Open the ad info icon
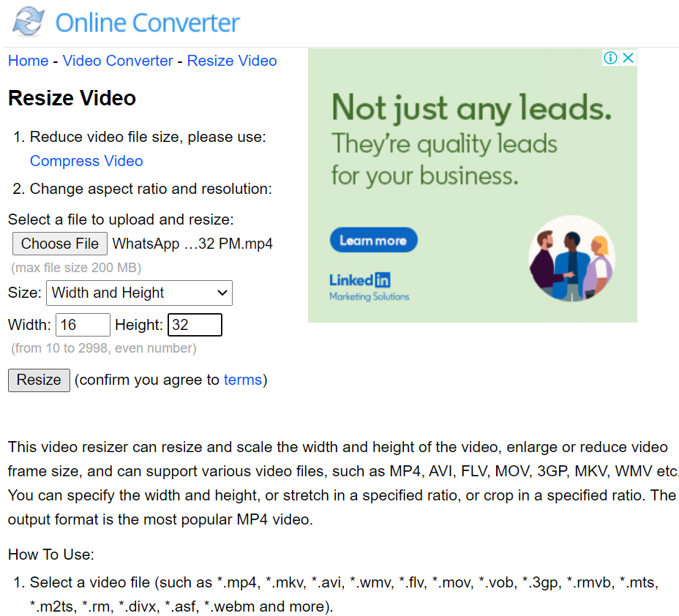This screenshot has width=679, height=616. tap(610, 58)
